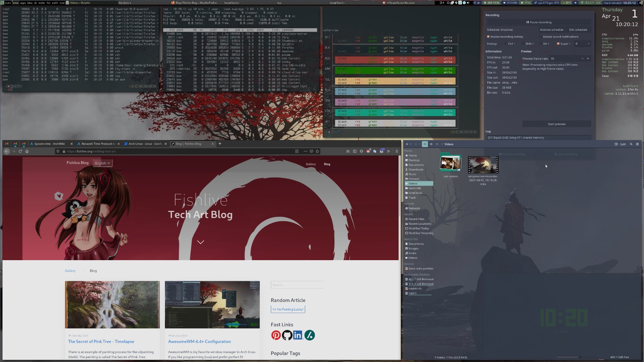This screenshot has height=362, width=644.
Task: Check the Ctrl hotkey modifier
Action: click(506, 44)
